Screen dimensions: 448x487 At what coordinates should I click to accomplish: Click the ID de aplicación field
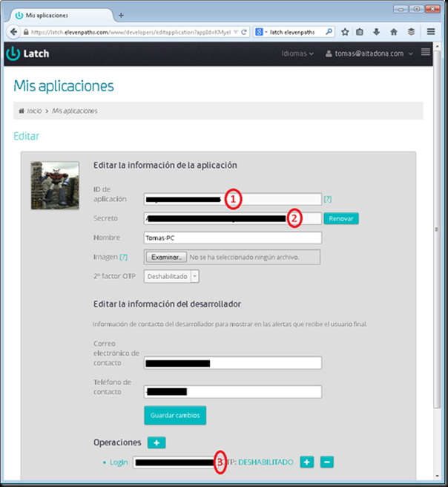click(233, 199)
